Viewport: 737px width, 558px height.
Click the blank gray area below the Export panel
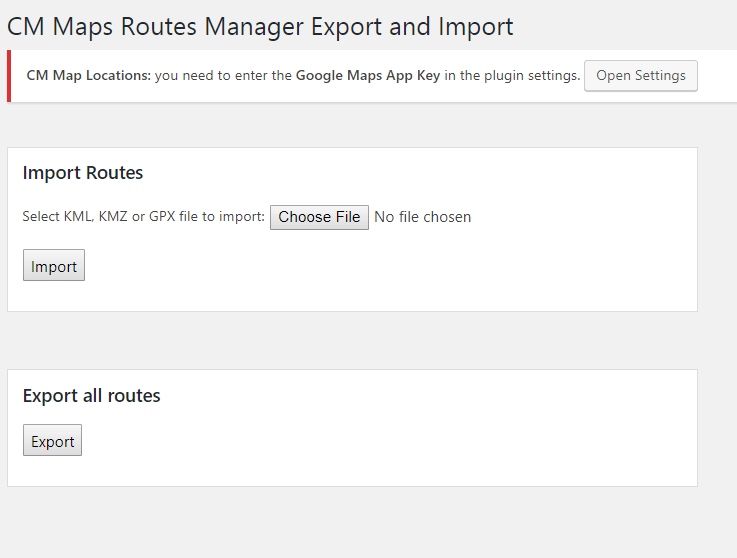350,522
